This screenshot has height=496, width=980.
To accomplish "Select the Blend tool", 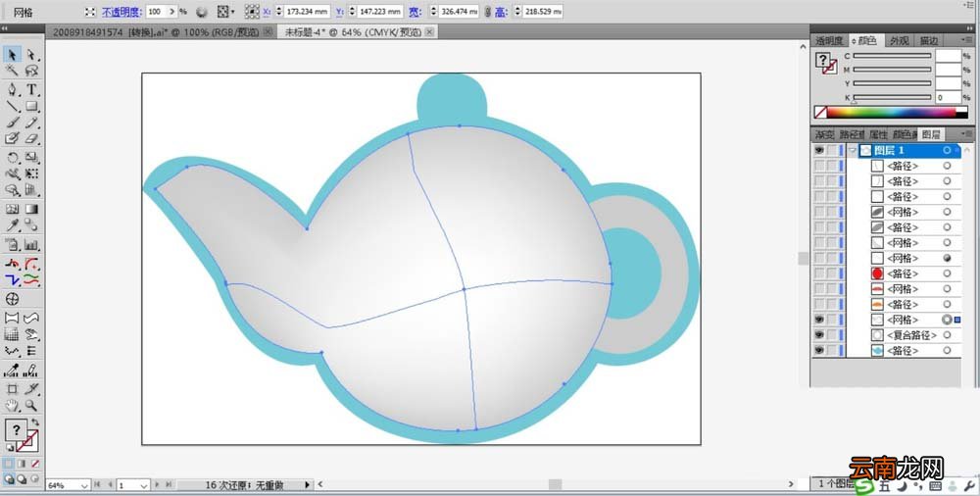I will (x=31, y=225).
